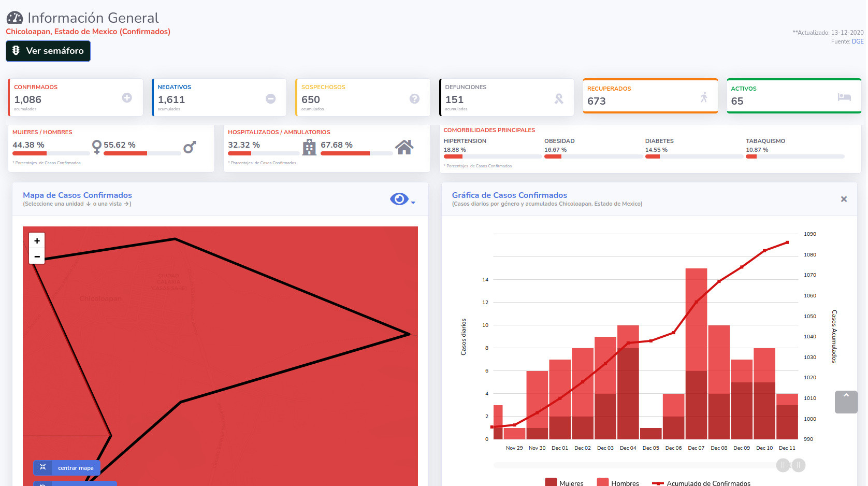
Task: Zoom out on the map
Action: click(37, 256)
